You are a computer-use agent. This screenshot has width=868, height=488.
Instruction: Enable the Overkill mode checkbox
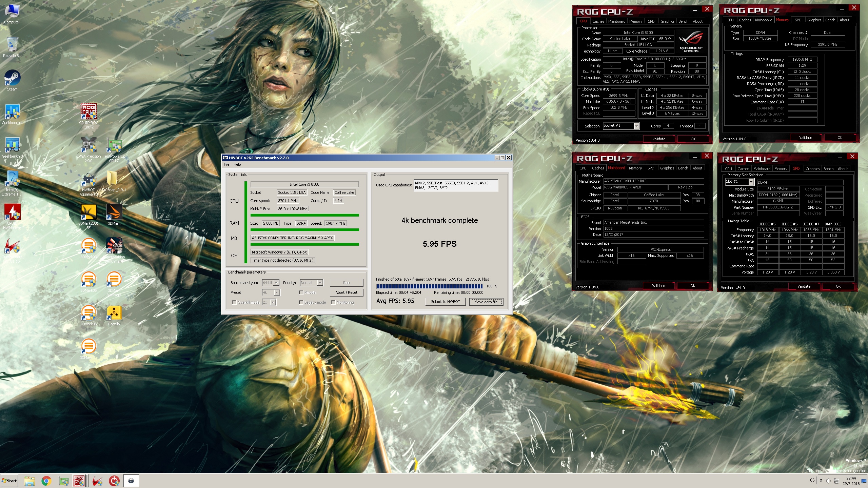[x=234, y=302]
